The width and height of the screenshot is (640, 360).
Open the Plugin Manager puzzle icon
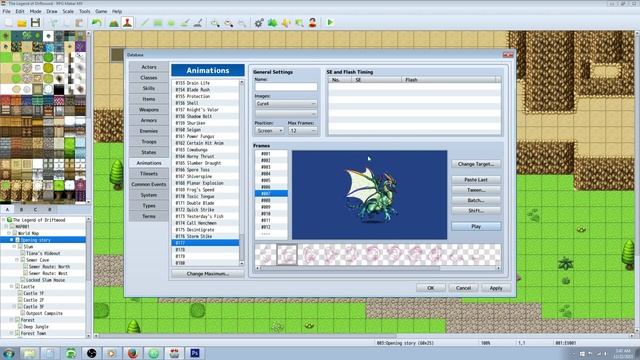point(272,23)
